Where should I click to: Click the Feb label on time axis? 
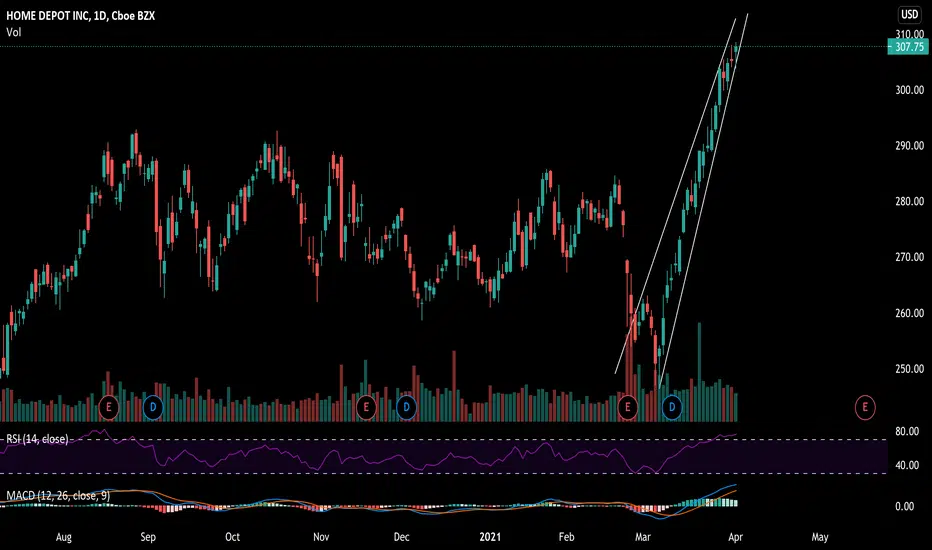tap(566, 537)
